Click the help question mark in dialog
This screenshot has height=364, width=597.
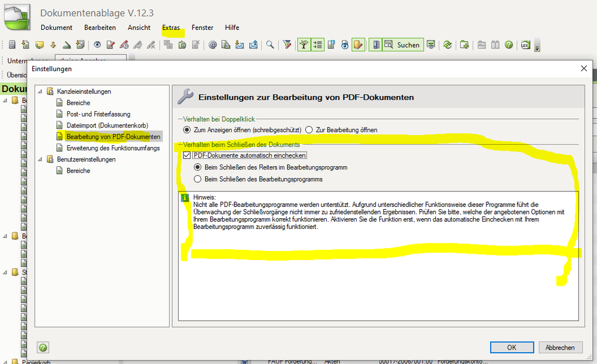(43, 347)
